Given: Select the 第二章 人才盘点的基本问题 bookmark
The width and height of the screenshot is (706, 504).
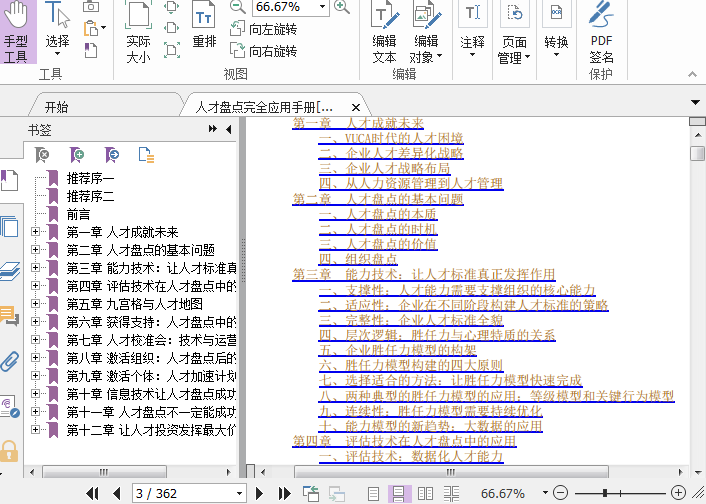Looking at the screenshot, I should [x=140, y=250].
